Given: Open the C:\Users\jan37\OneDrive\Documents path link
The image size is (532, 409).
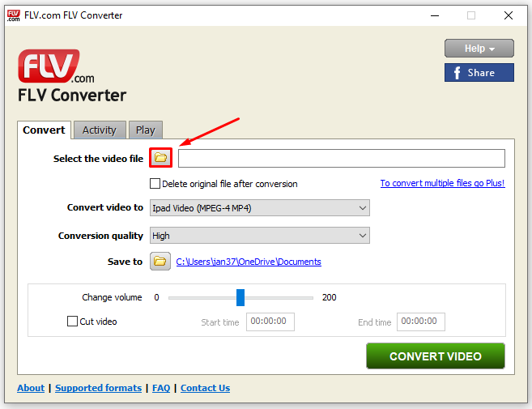Looking at the screenshot, I should [249, 262].
